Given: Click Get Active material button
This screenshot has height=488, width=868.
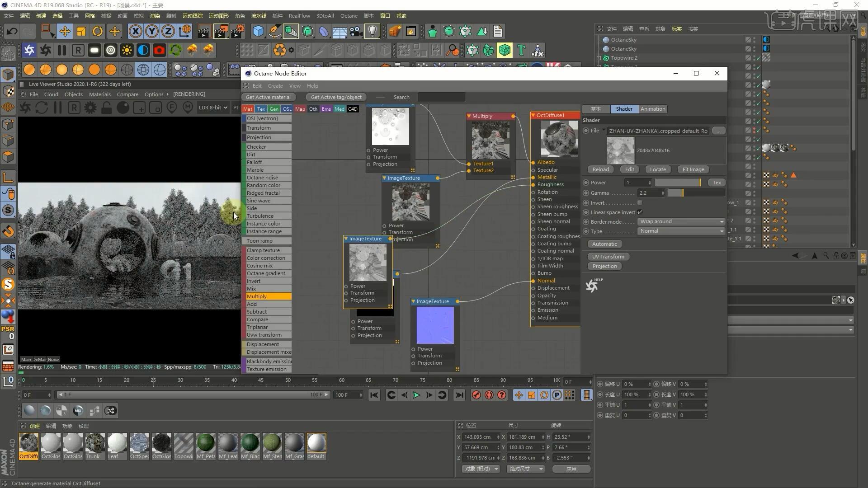Looking at the screenshot, I should pos(268,97).
